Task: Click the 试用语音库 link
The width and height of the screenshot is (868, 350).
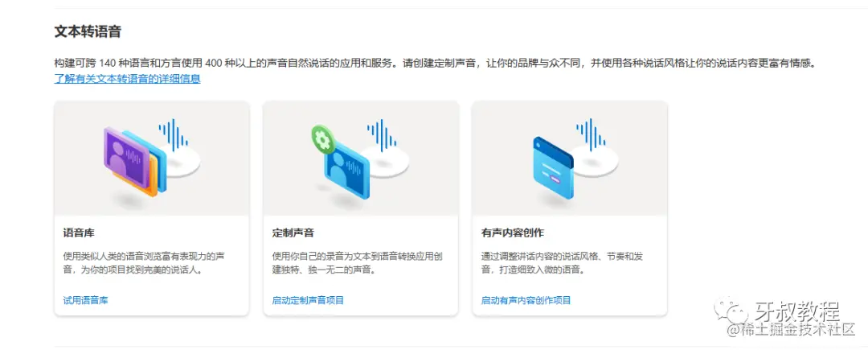Action: pyautogui.click(x=86, y=301)
